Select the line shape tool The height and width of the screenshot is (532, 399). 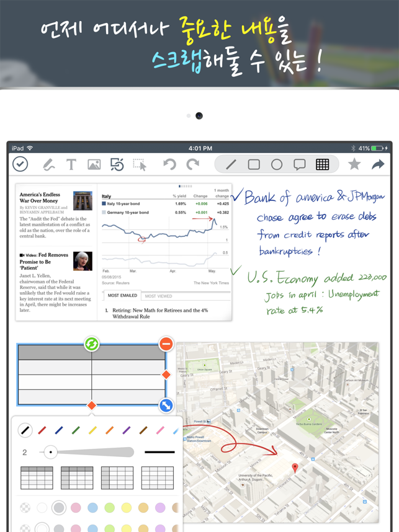[231, 164]
